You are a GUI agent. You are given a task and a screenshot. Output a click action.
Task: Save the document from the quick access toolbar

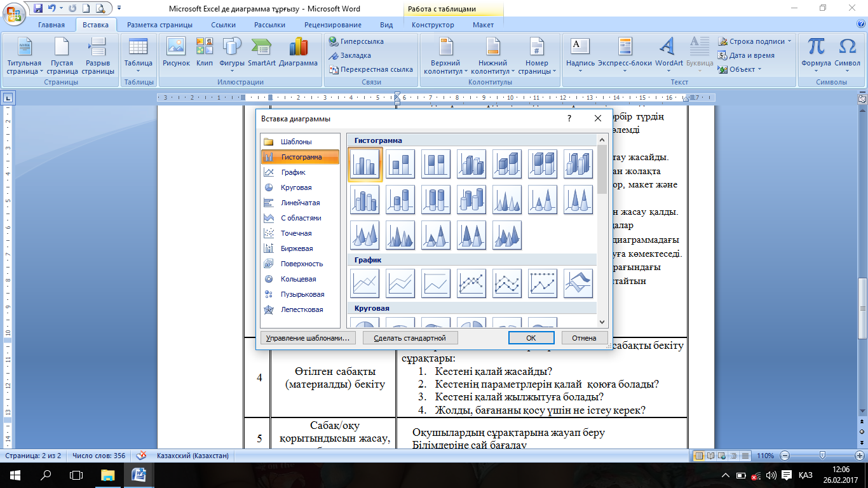coord(38,9)
